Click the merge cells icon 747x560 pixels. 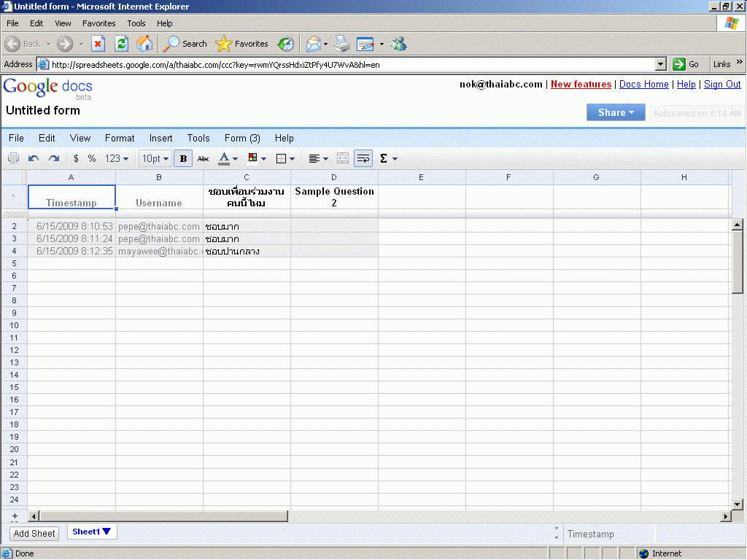pyautogui.click(x=343, y=158)
